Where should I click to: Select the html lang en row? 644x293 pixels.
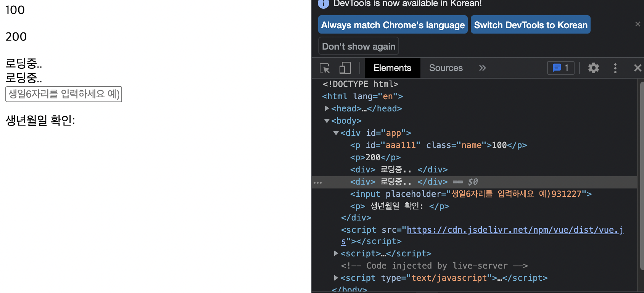[x=475, y=97]
